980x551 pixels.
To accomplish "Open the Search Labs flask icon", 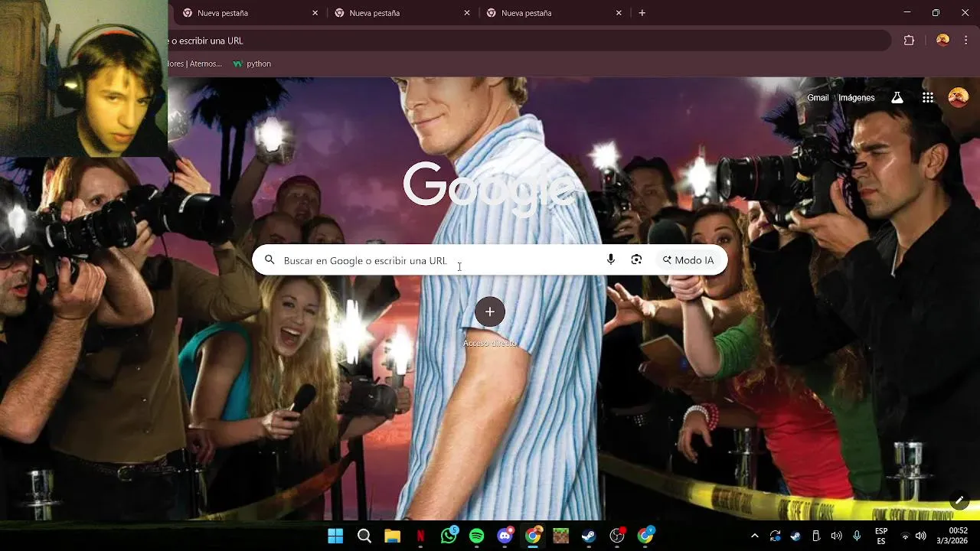I will 897,97.
